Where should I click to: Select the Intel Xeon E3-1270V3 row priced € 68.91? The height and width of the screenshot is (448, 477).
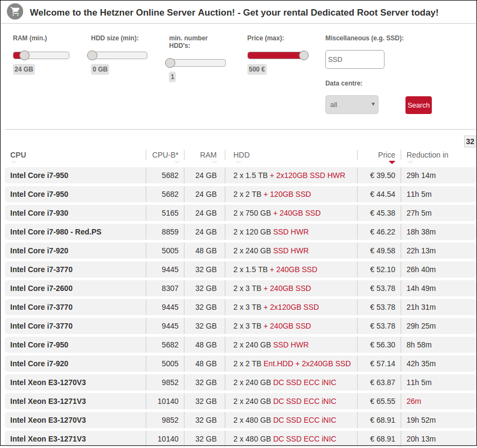(x=240, y=421)
